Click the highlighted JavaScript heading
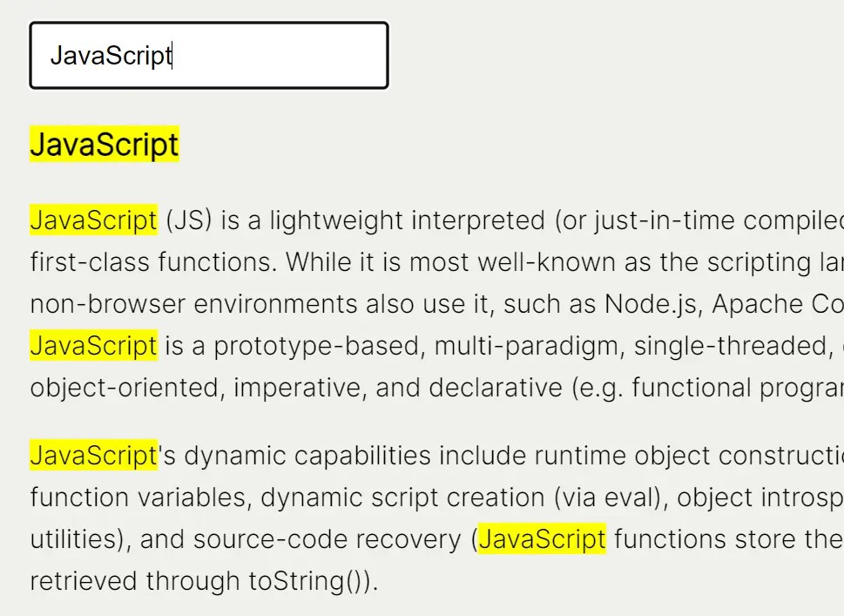The image size is (844, 616). [x=103, y=144]
